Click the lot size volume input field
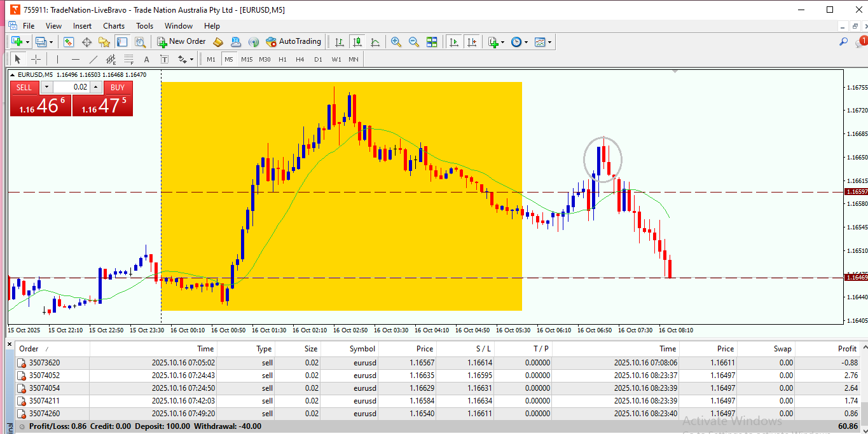The height and width of the screenshot is (434, 868). tap(71, 87)
